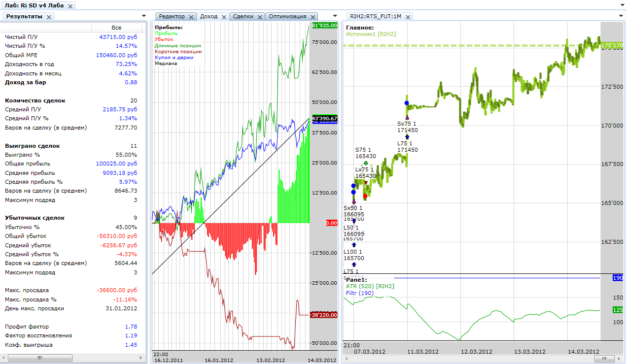Viewport: 626px width, 364px height.
Task: Click the 'ATR (520) [RIH2]' indicator label
Action: (x=370, y=286)
